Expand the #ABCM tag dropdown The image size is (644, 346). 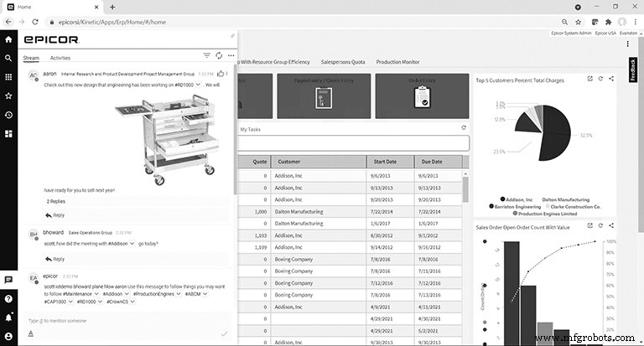tap(205, 294)
